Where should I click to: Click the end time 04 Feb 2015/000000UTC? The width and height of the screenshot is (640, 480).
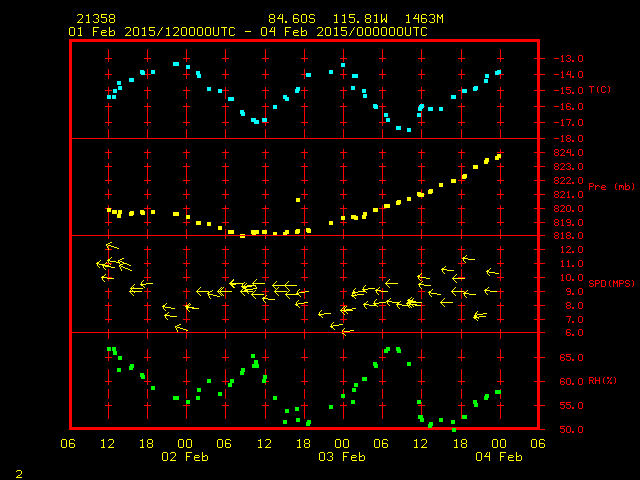[x=344, y=32]
